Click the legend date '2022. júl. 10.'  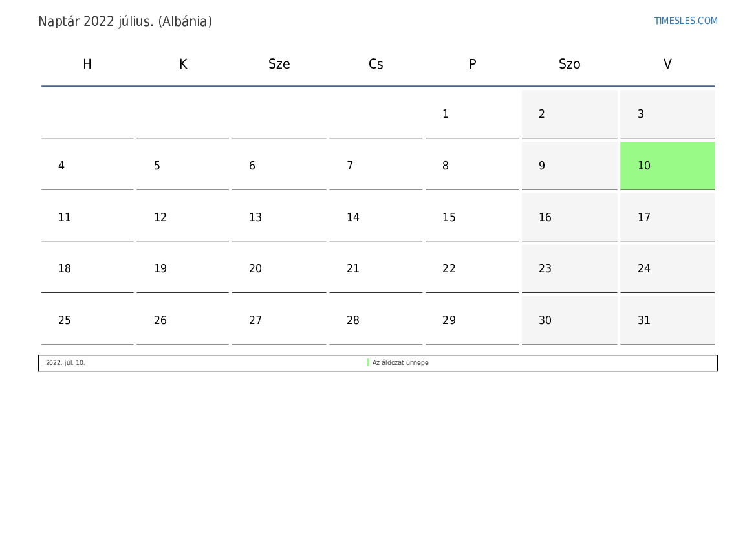pos(65,363)
